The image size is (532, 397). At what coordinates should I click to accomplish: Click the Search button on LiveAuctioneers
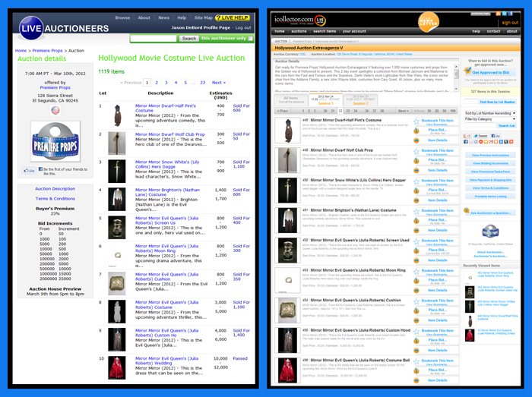pyautogui.click(x=189, y=39)
